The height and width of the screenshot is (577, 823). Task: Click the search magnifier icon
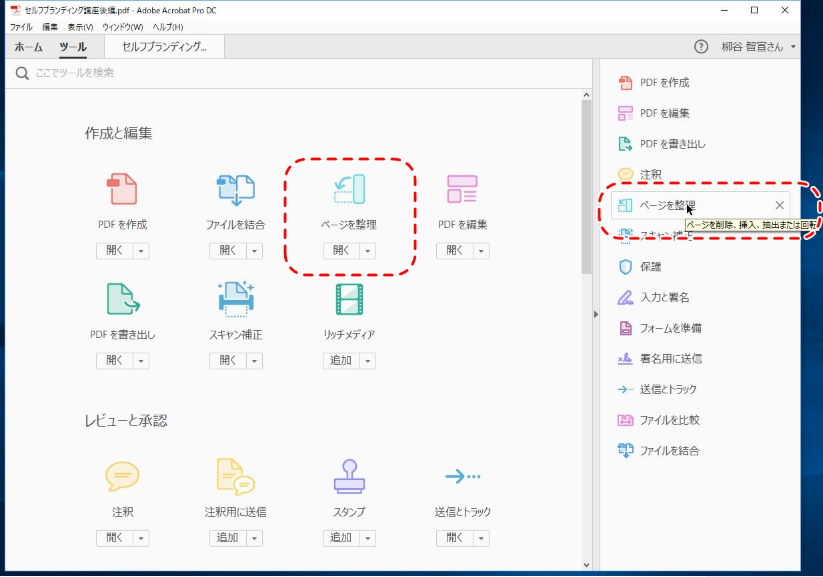click(x=22, y=73)
